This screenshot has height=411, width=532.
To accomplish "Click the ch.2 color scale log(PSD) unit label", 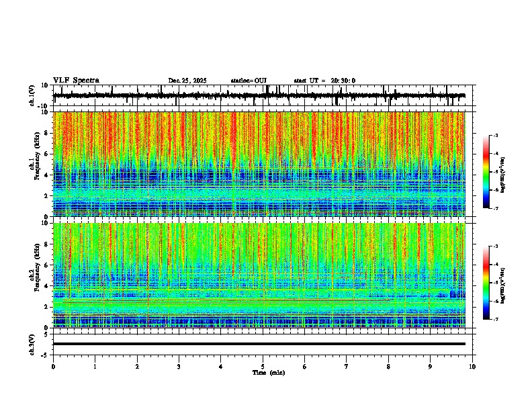I will pos(503,285).
